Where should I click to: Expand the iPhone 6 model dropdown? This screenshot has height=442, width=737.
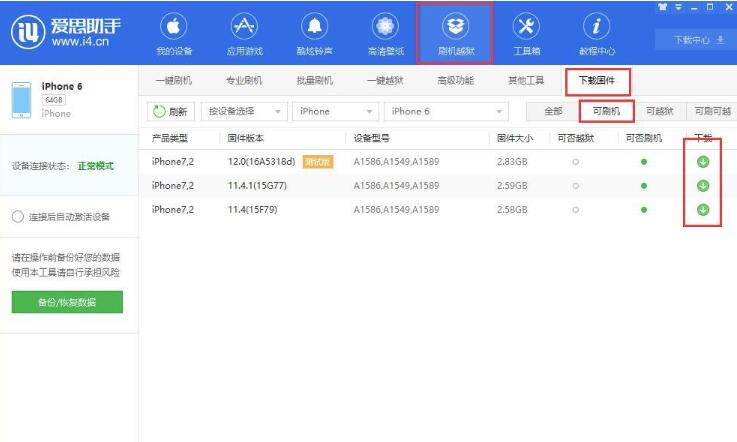(x=446, y=111)
